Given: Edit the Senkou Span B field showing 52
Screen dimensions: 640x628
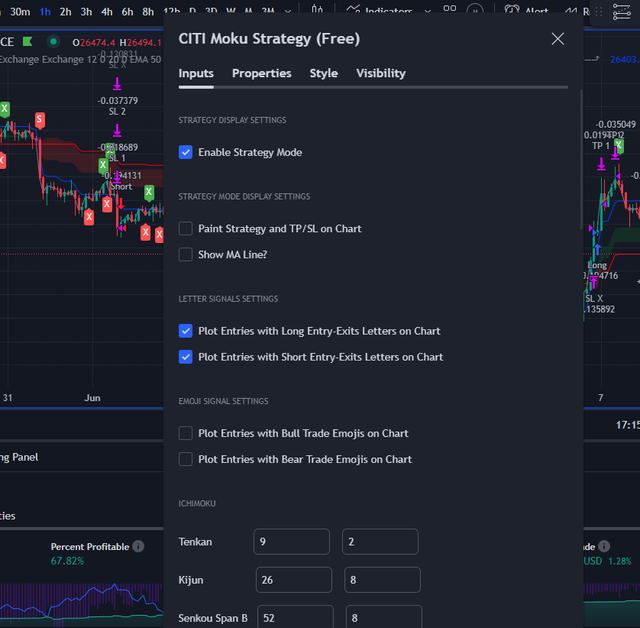Looking at the screenshot, I should 296,617.
